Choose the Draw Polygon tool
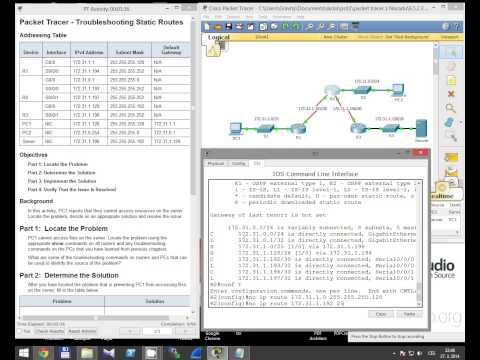The height and width of the screenshot is (360, 480). tap(450, 123)
